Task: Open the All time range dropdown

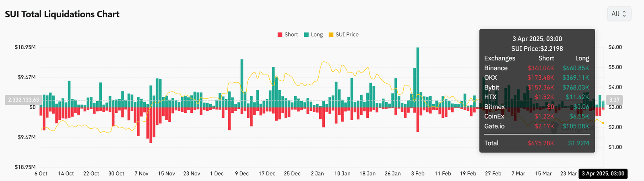Action: 619,14
